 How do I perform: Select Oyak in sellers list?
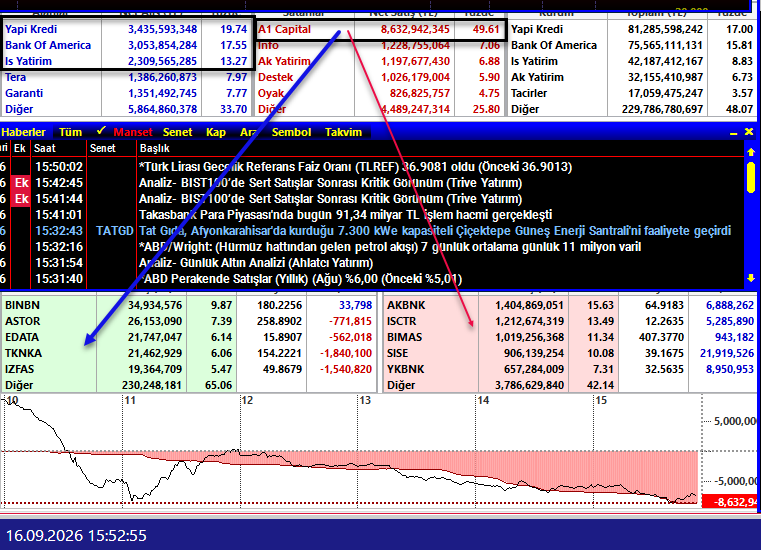click(271, 93)
